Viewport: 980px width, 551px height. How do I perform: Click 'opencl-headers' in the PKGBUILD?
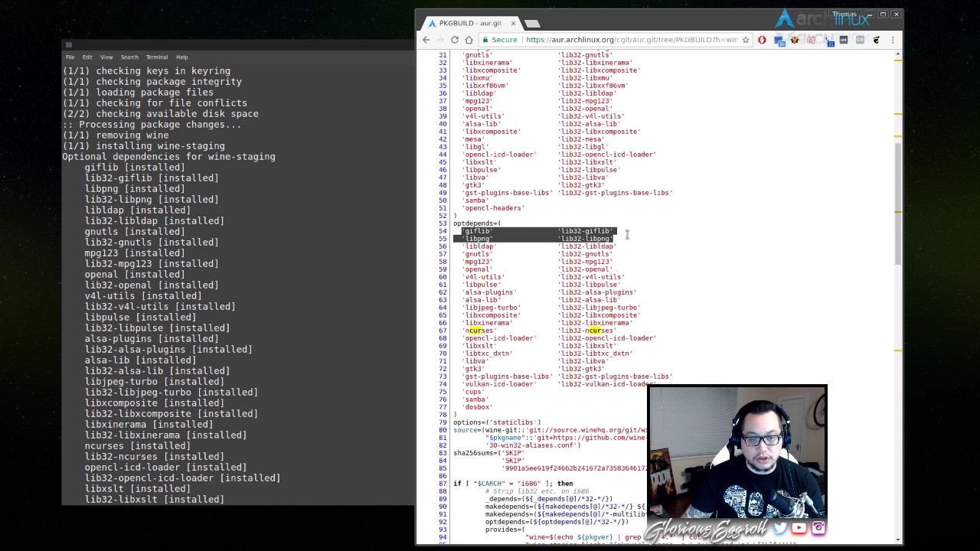click(x=493, y=208)
